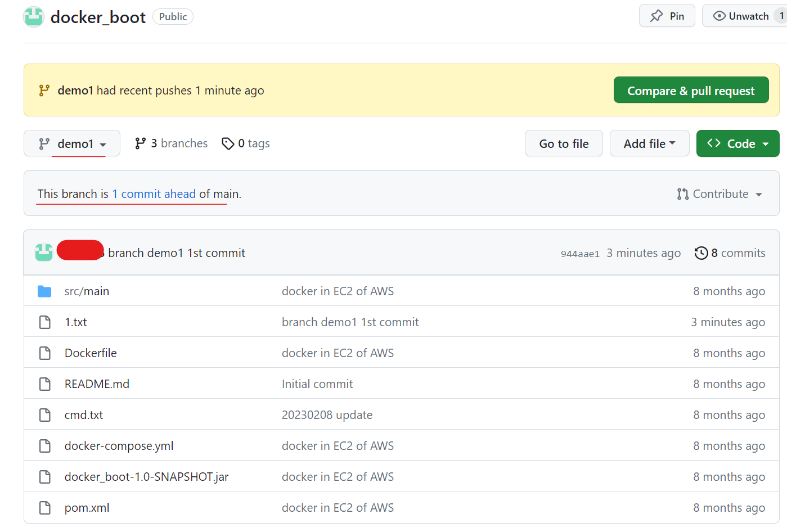Click the file icon for Dockerfile

click(x=45, y=353)
